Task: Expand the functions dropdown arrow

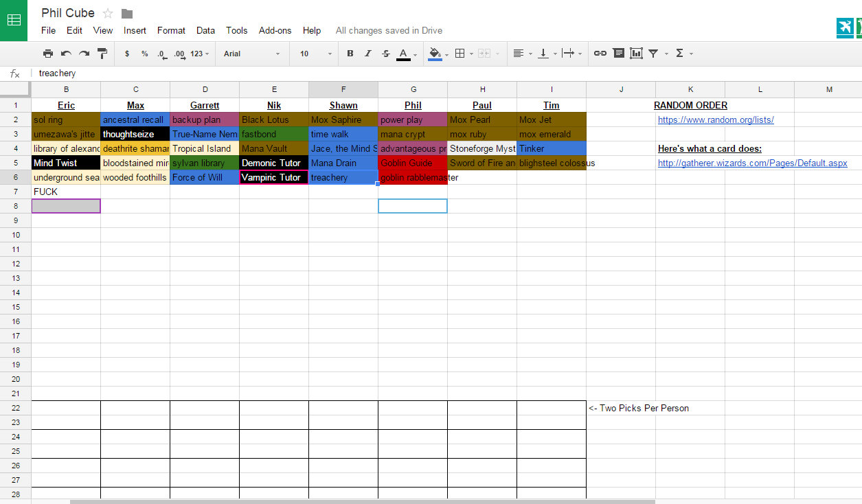Action: tap(691, 54)
